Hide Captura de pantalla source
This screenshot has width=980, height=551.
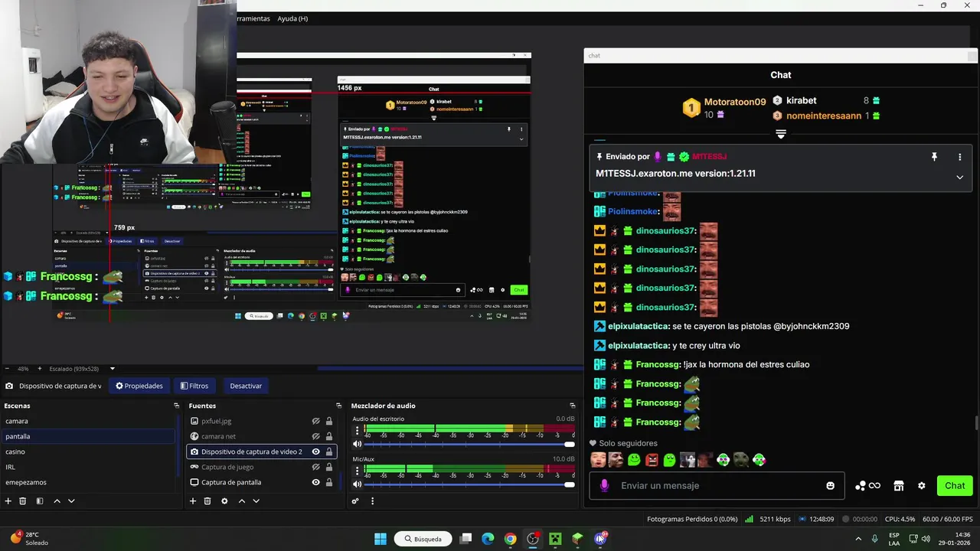[315, 482]
